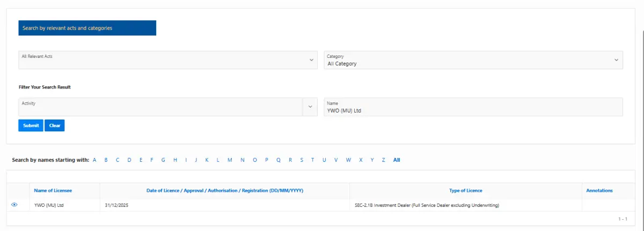644x231 pixels.
Task: Filter names starting with letter Y
Action: [x=372, y=160]
